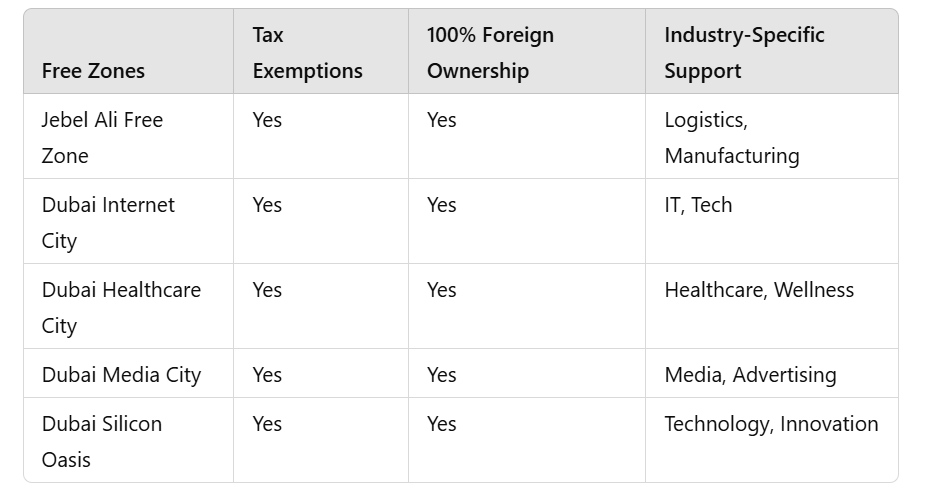Click Dubai Healthcare City's Tax Exemptions Yes
933x488 pixels.
pos(267,290)
